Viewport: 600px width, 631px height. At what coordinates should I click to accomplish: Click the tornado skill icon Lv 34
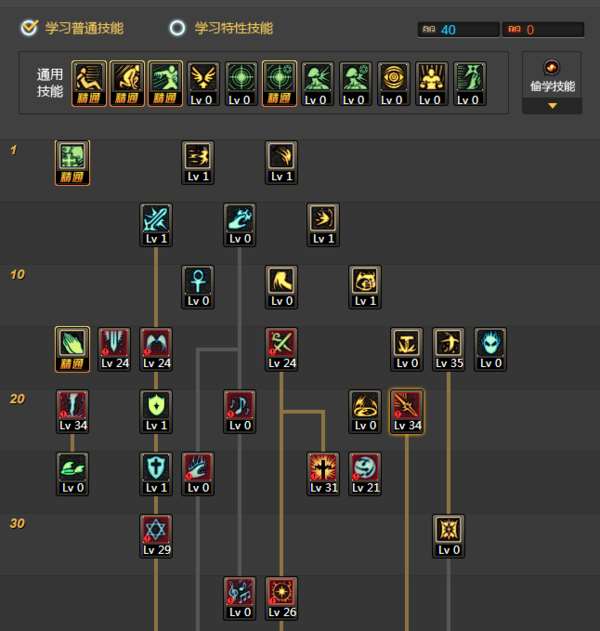72,412
